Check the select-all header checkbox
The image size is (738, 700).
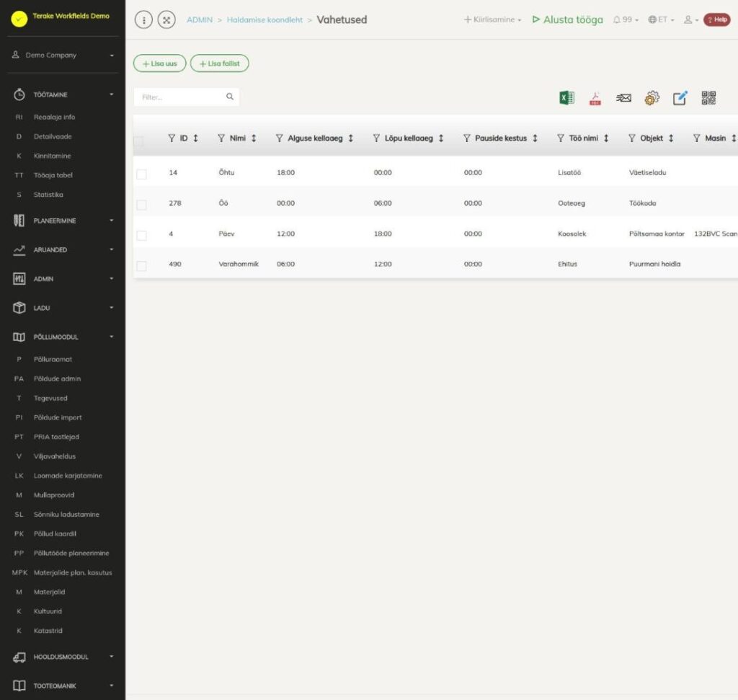point(139,141)
